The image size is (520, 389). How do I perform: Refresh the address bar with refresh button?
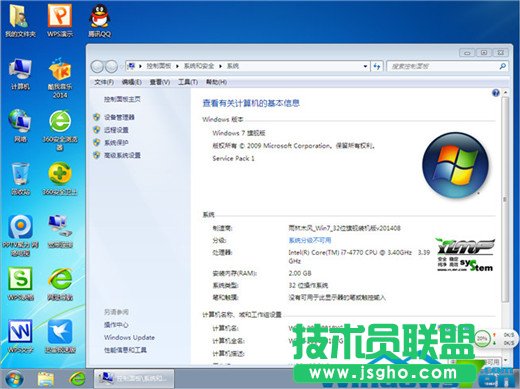[377, 66]
